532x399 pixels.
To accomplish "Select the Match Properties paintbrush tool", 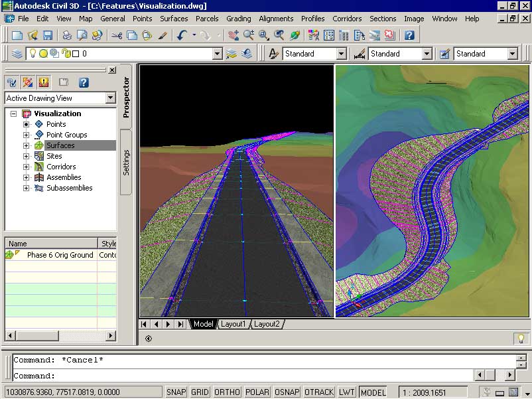I will (x=163, y=35).
